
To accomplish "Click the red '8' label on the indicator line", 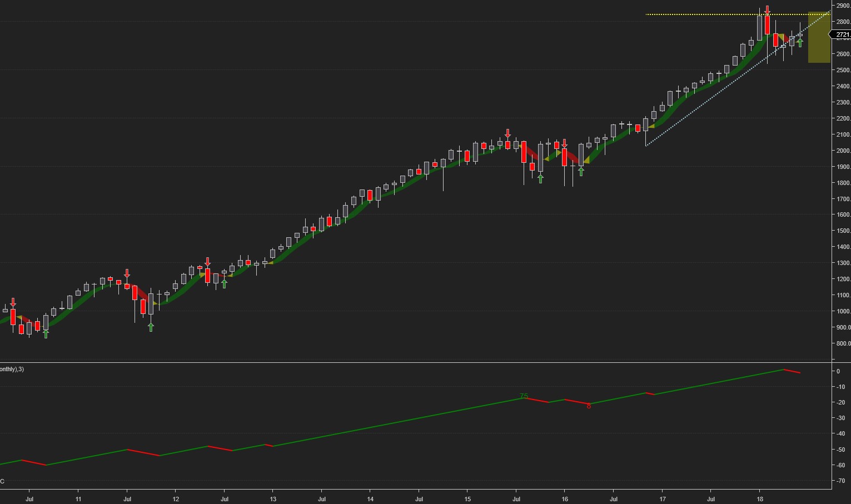I will click(589, 406).
